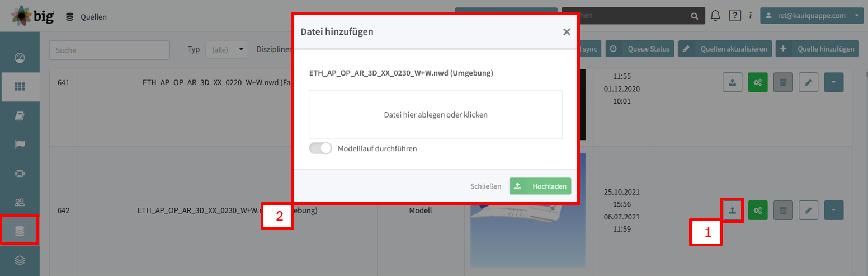
Task: Click the Quelle hinzufügen button
Action: click(817, 49)
